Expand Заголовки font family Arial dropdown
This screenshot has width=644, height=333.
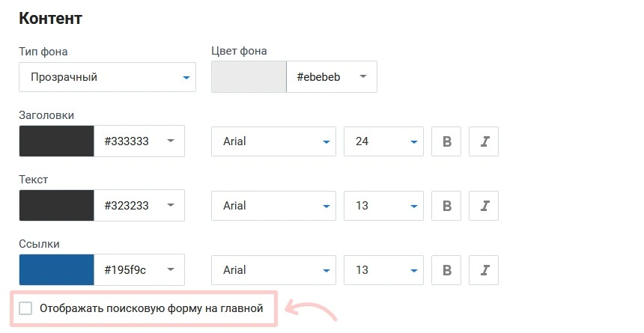click(273, 141)
